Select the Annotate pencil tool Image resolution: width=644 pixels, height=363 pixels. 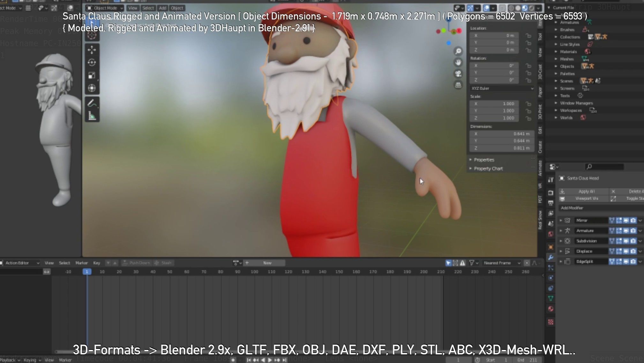[x=92, y=103]
